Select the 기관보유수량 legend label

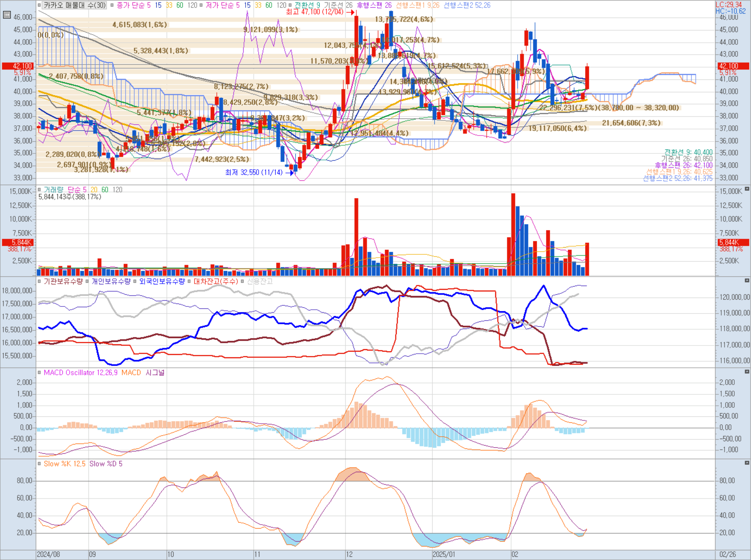click(63, 281)
